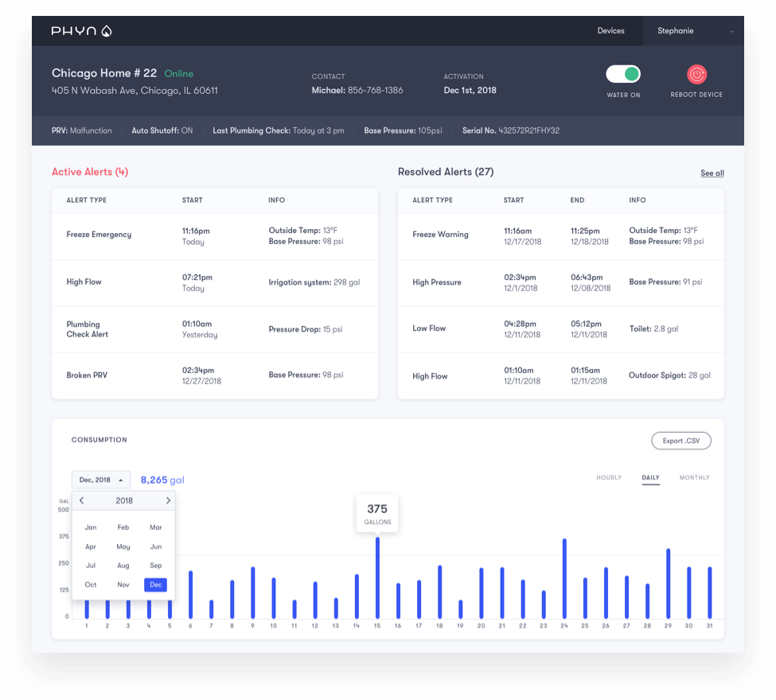The width and height of the screenshot is (776, 700).
Task: Select the Broken PRV alert row
Action: point(214,375)
